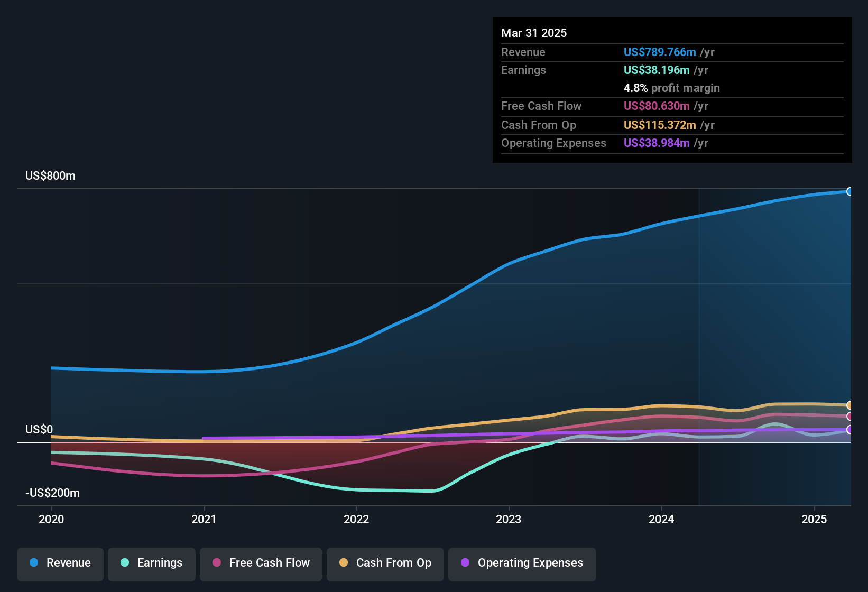The image size is (868, 592).
Task: Click the 2024 x-axis label
Action: (661, 519)
